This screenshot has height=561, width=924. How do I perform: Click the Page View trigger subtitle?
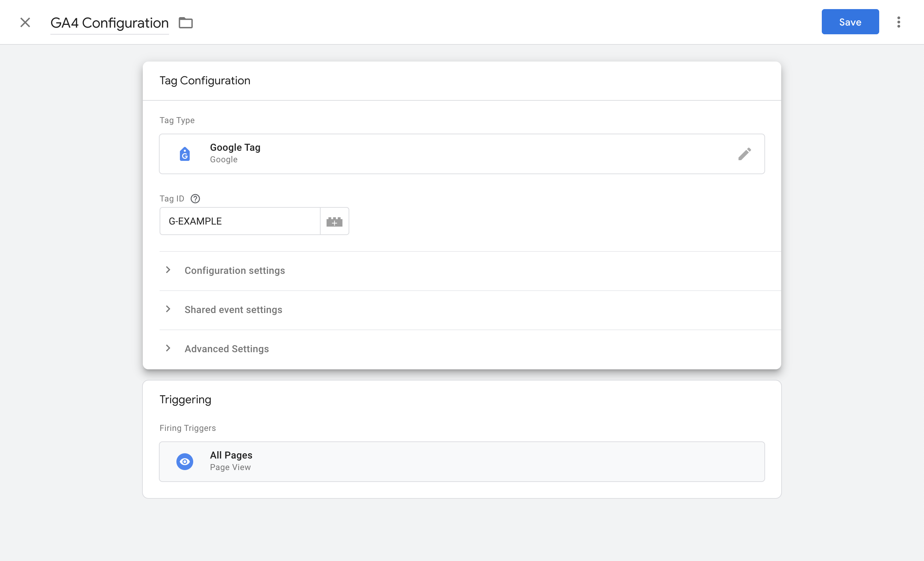tap(230, 467)
